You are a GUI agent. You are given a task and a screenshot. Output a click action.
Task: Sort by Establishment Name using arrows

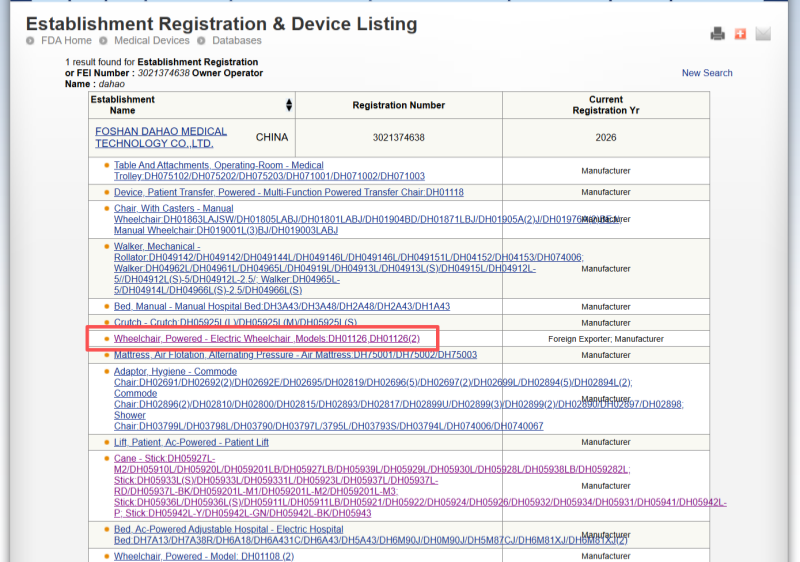coord(289,105)
